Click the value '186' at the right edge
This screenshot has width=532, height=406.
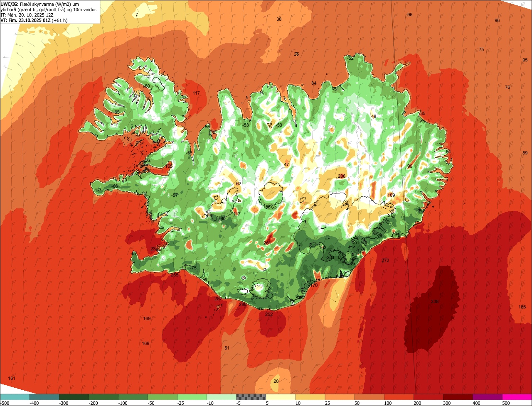522,307
